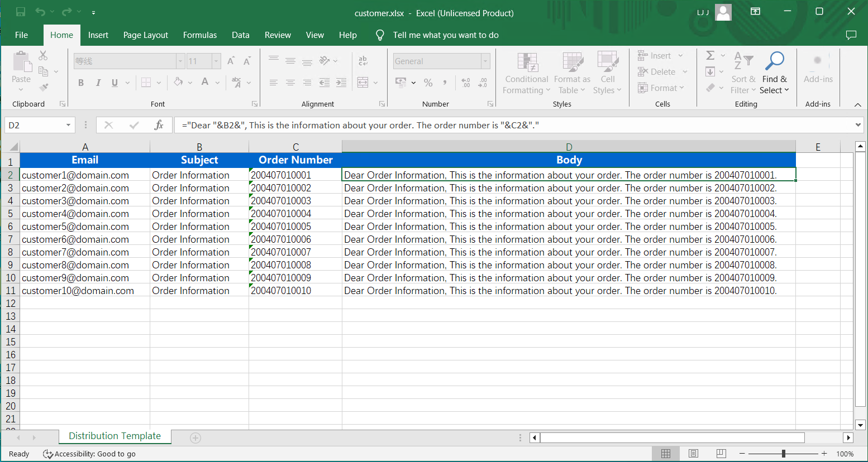
Task: Toggle Align Left horizontal alignment
Action: pos(274,83)
